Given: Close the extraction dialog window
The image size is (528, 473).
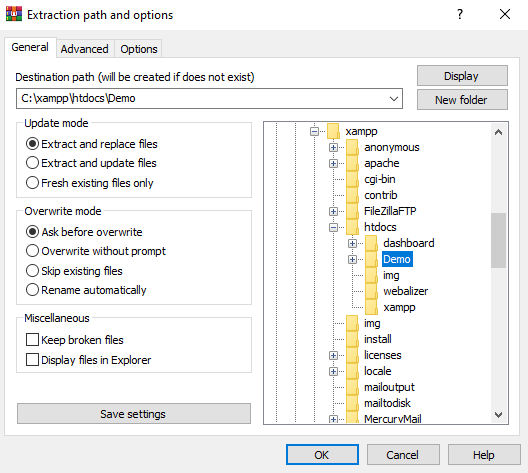Looking at the screenshot, I should [x=505, y=14].
